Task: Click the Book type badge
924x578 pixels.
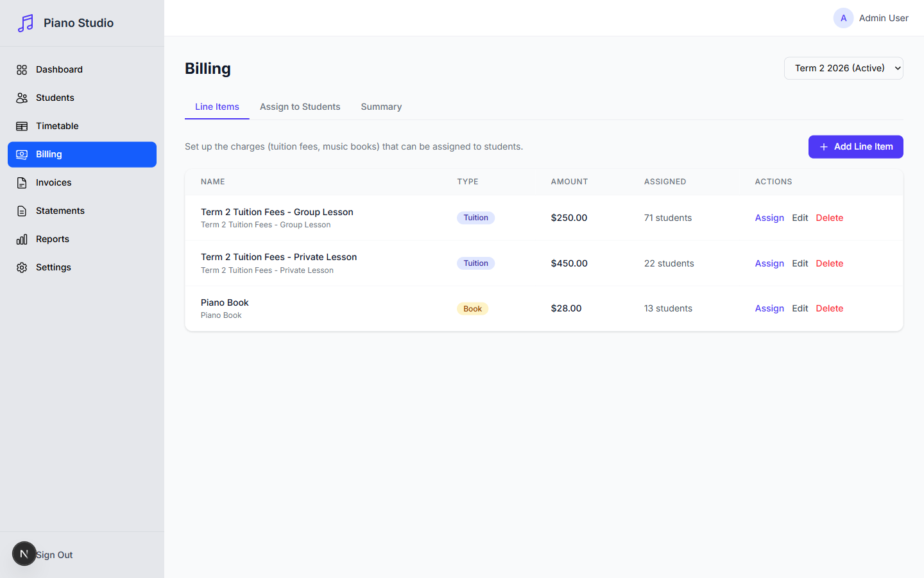Action: 472,309
